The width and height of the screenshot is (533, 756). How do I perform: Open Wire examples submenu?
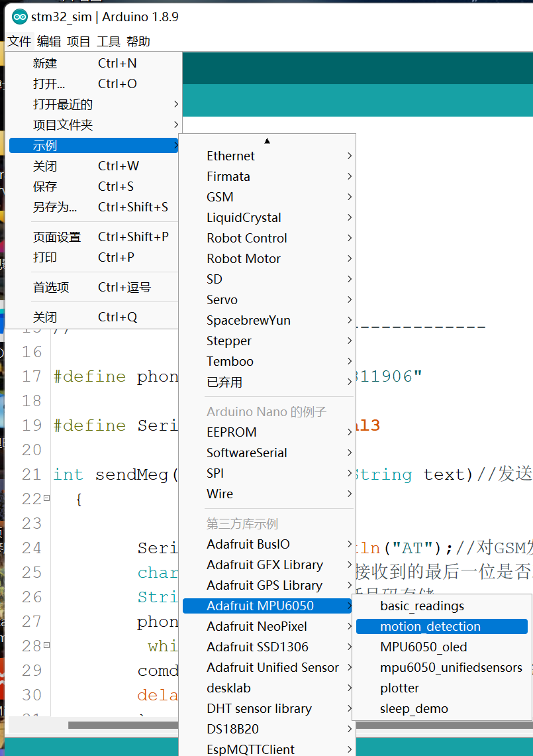(x=267, y=494)
